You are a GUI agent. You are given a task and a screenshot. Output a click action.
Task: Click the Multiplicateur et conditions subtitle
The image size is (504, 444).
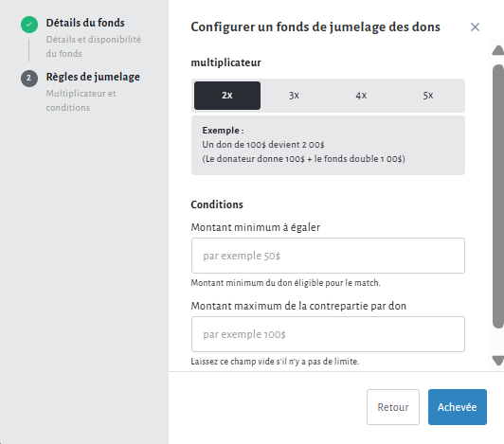pyautogui.click(x=81, y=100)
